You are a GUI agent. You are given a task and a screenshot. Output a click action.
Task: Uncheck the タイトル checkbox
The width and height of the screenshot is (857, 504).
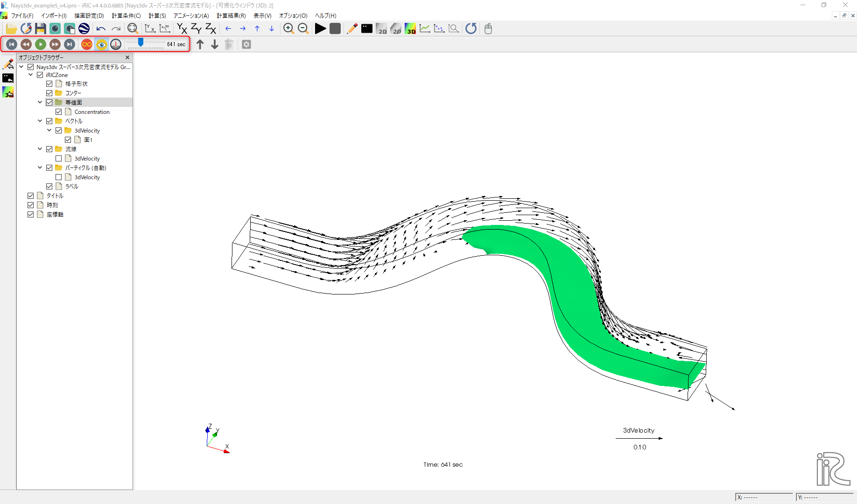click(x=31, y=196)
